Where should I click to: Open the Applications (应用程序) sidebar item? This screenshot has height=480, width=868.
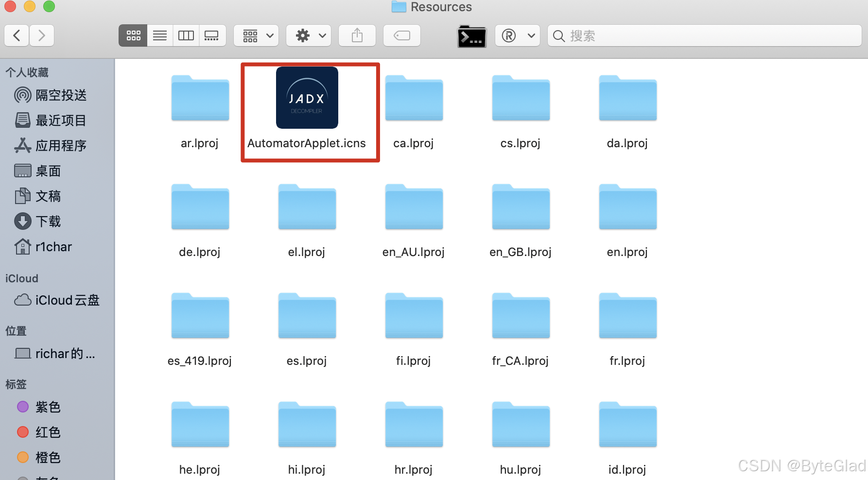[22, 145]
